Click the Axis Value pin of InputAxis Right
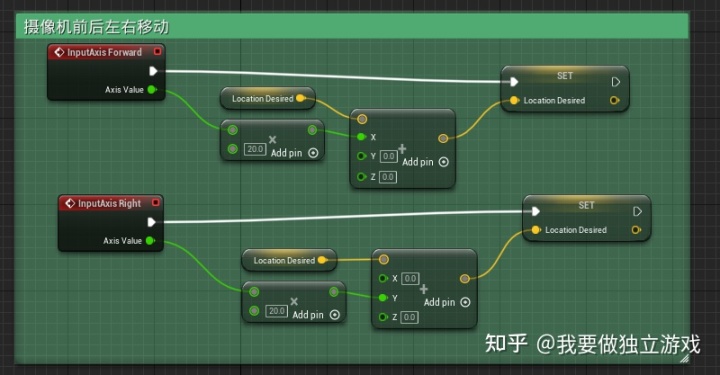The height and width of the screenshot is (375, 720). click(x=150, y=241)
